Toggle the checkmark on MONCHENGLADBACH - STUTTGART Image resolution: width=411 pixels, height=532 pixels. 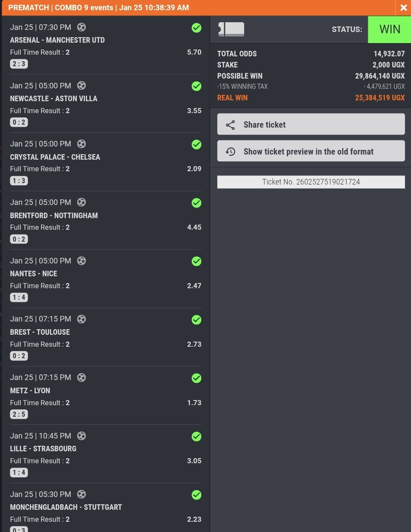click(x=196, y=495)
